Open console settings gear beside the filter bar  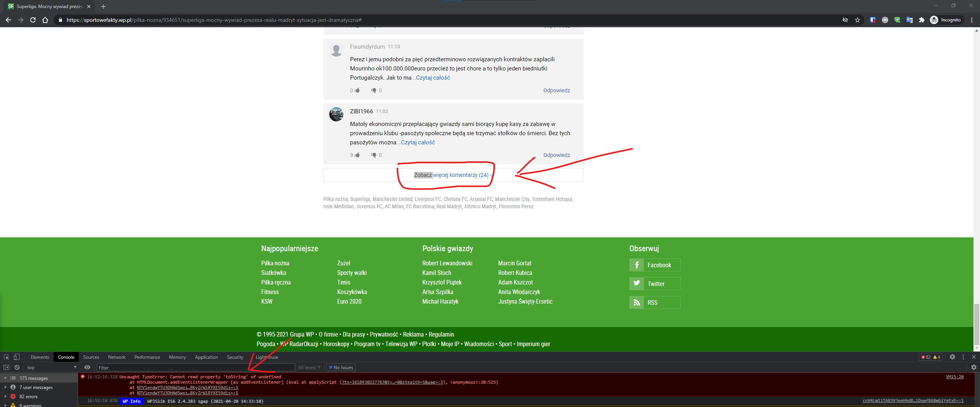[974, 367]
